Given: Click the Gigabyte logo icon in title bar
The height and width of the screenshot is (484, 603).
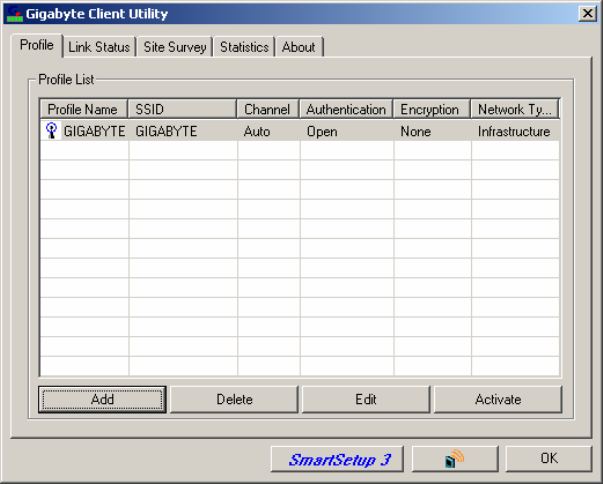Looking at the screenshot, I should pyautogui.click(x=15, y=13).
